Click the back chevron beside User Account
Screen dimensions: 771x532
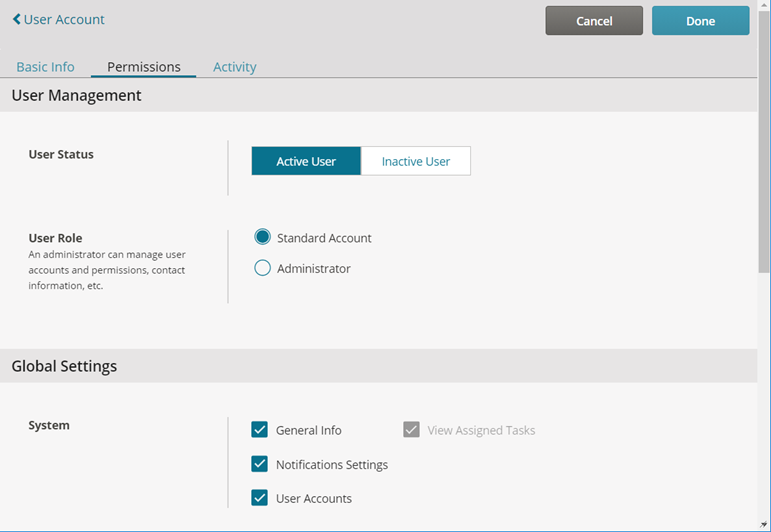17,19
